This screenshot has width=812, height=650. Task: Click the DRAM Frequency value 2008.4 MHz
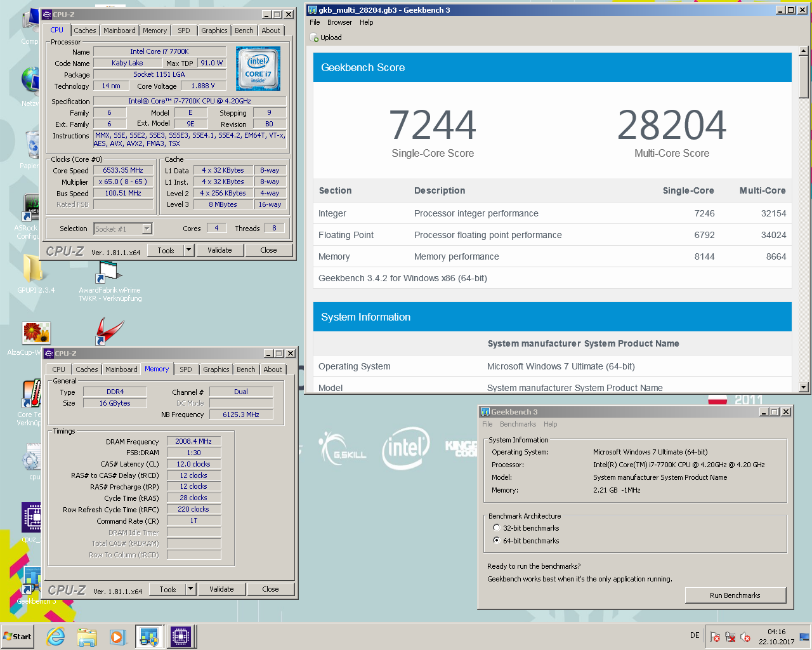(193, 441)
